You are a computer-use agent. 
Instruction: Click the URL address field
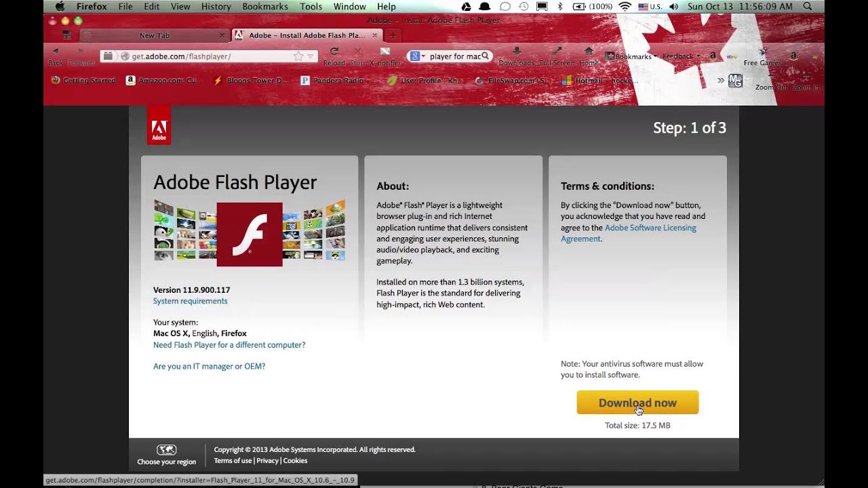pyautogui.click(x=210, y=56)
